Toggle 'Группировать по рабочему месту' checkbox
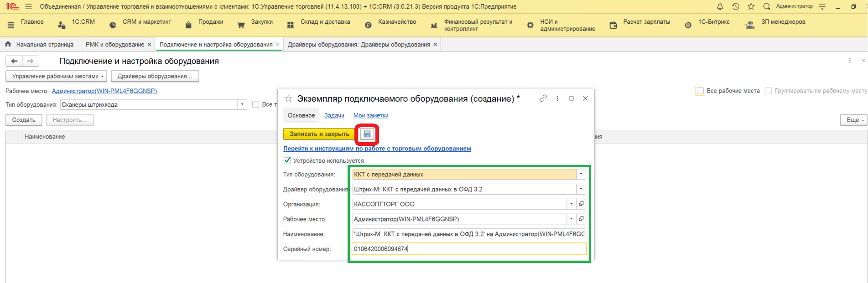The image size is (868, 283). (x=768, y=91)
